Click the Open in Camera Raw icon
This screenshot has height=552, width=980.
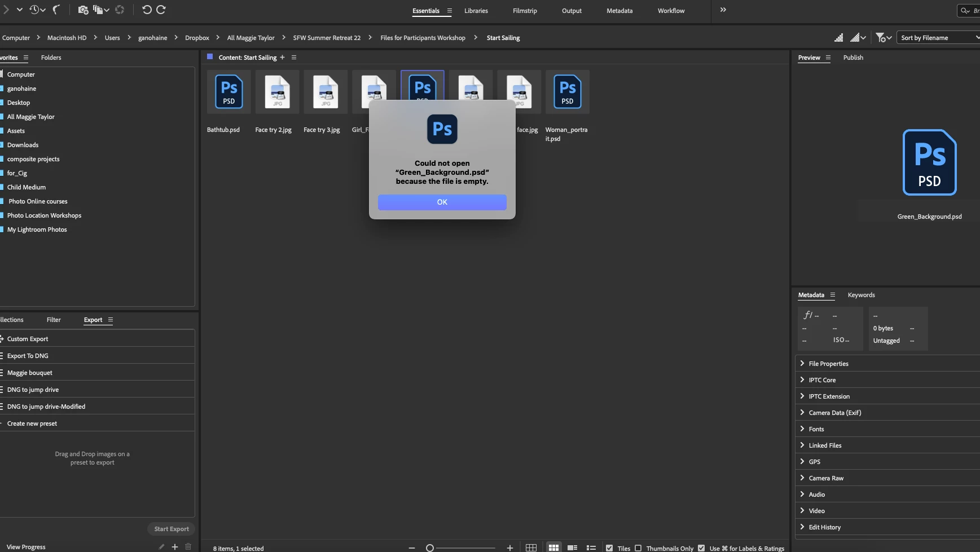pos(120,10)
